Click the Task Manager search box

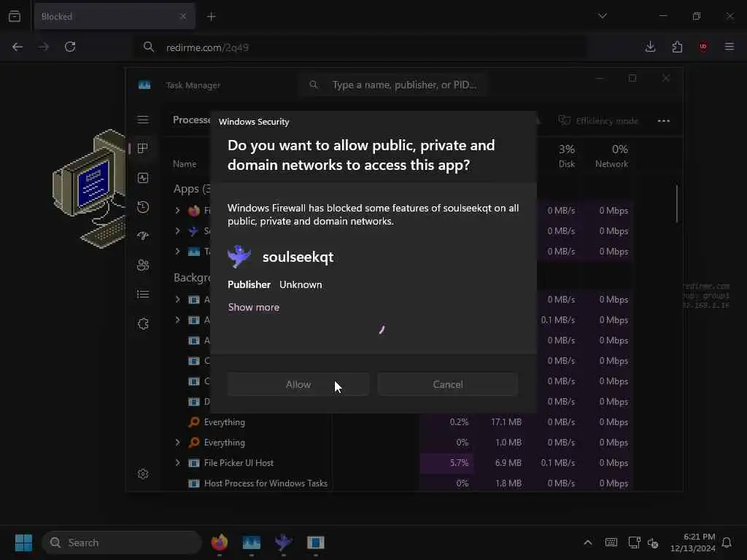point(395,85)
